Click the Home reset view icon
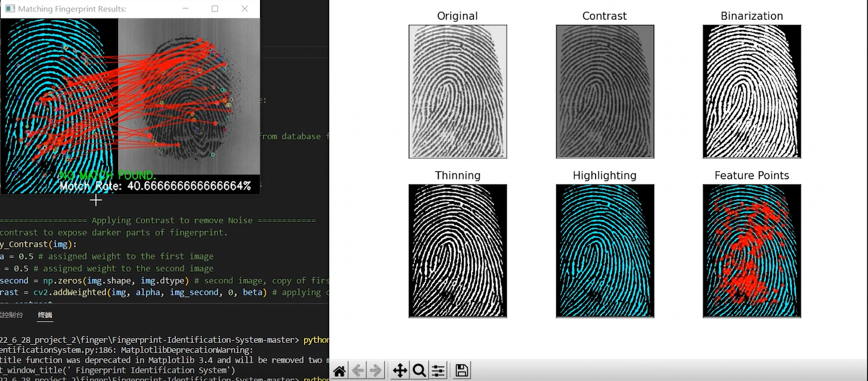The width and height of the screenshot is (868, 381). click(x=340, y=371)
